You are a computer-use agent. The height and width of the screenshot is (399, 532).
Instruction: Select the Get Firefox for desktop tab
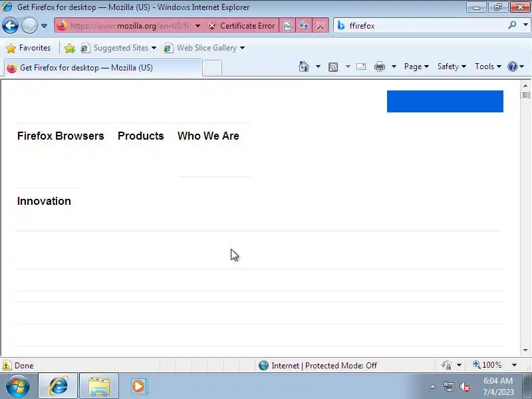click(x=103, y=68)
